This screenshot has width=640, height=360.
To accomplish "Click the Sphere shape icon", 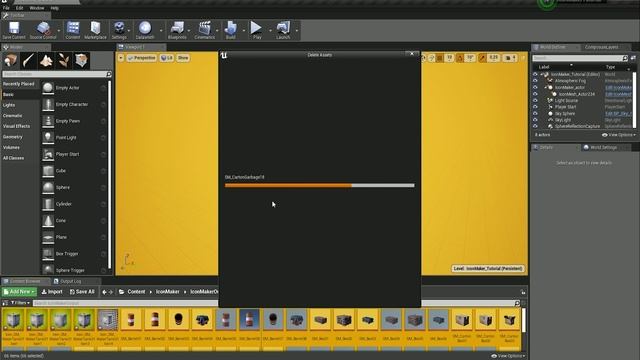I will [48, 187].
